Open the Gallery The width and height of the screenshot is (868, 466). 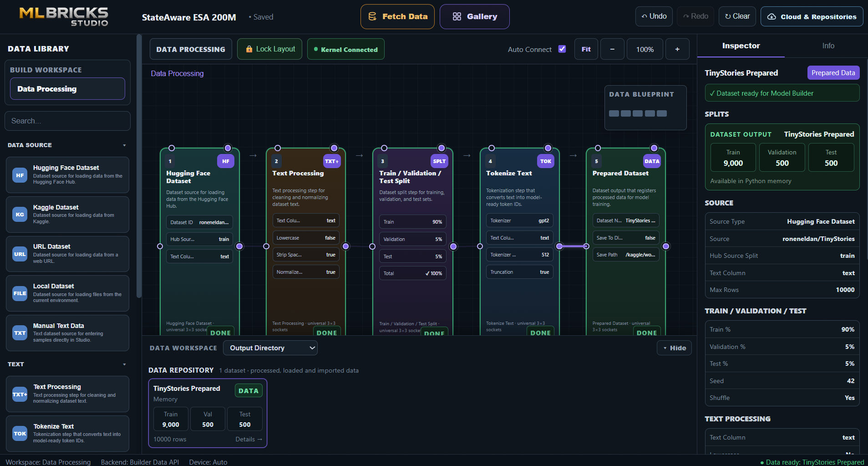pyautogui.click(x=475, y=16)
